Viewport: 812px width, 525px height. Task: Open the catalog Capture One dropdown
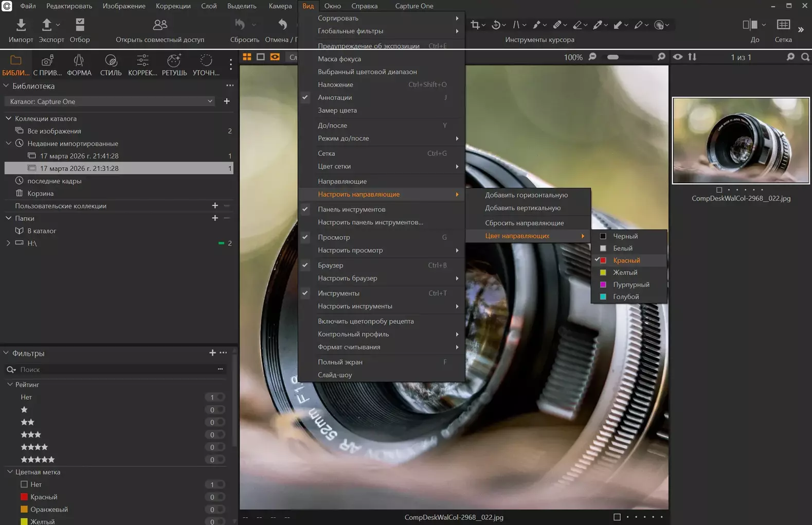pyautogui.click(x=111, y=101)
